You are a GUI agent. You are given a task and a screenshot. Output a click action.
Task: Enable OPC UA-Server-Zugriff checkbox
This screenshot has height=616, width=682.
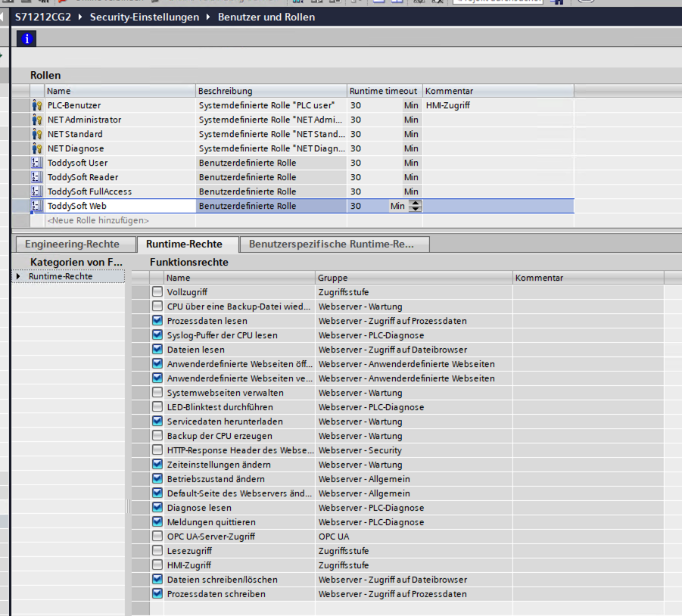(157, 536)
